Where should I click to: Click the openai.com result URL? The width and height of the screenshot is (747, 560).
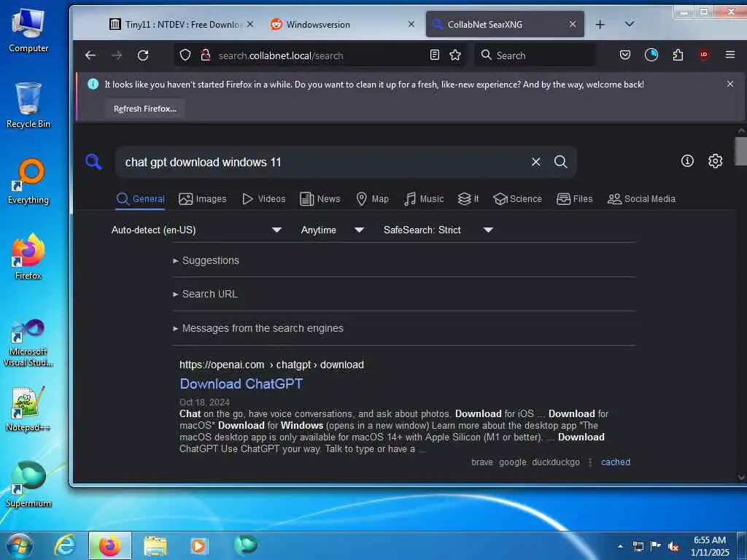click(x=271, y=365)
